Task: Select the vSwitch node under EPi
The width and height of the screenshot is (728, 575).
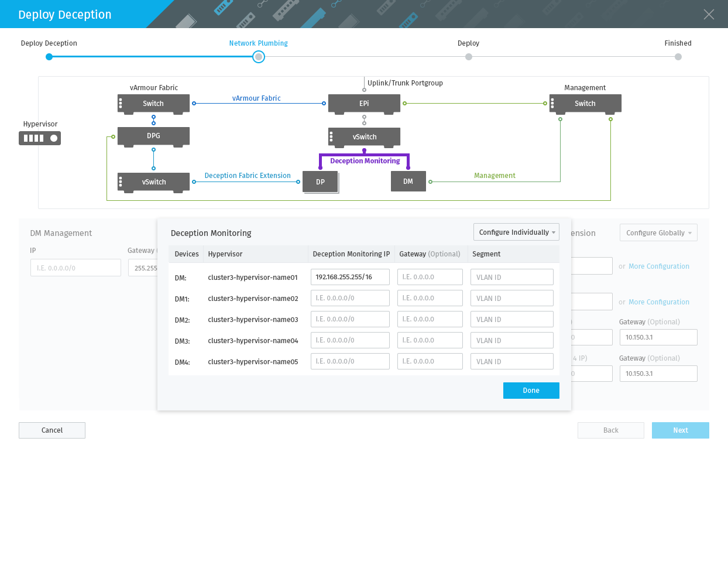Action: point(364,137)
